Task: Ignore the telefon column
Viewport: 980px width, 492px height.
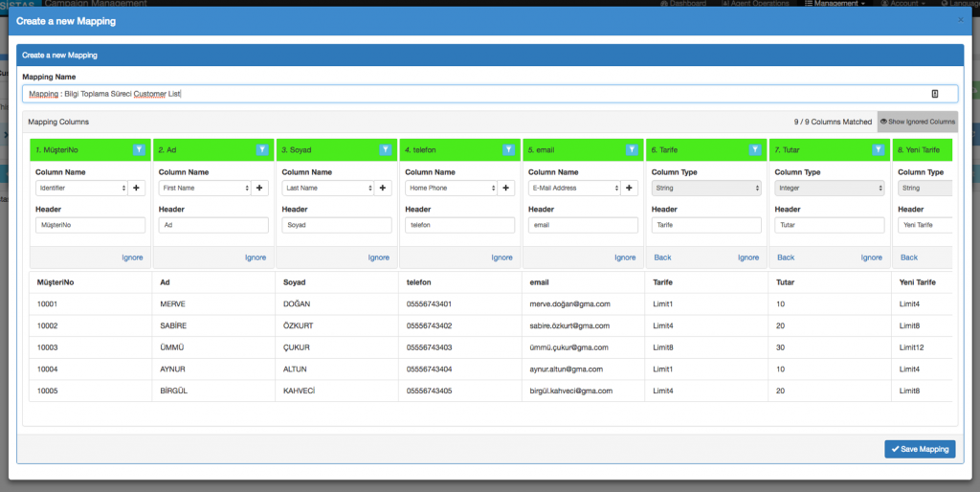Action: point(501,257)
